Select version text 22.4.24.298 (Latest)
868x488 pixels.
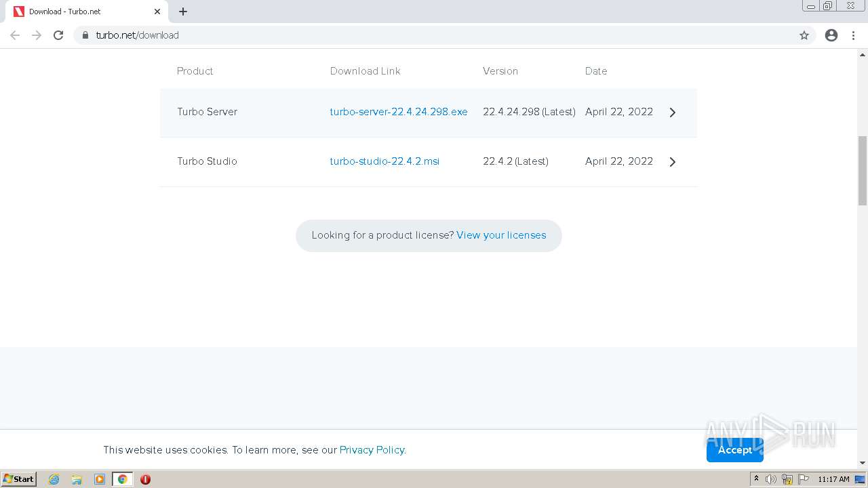[x=529, y=112]
